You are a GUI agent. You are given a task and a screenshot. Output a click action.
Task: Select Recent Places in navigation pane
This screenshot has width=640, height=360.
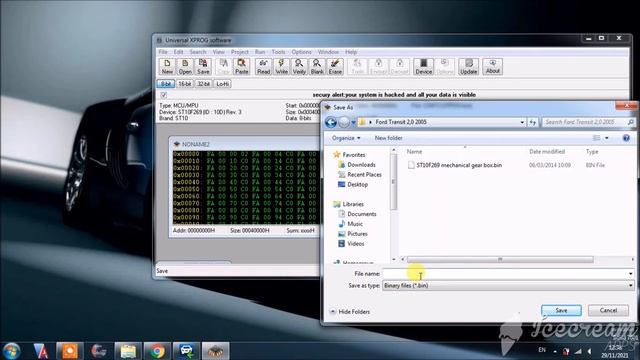364,174
